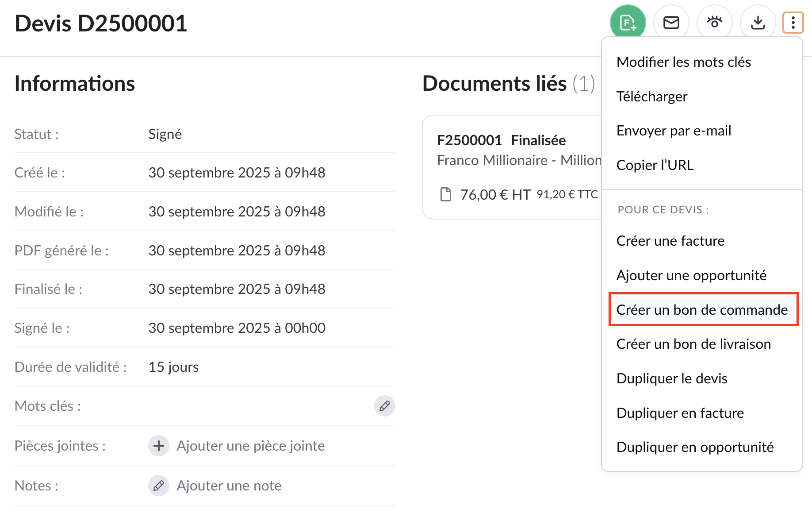
Task: Click the pencil icon next to Notes
Action: (x=159, y=486)
